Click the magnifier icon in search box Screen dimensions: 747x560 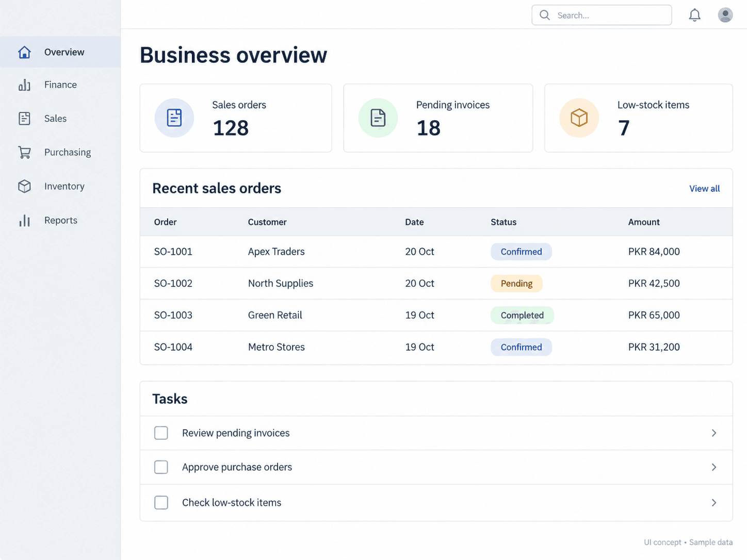click(x=545, y=15)
